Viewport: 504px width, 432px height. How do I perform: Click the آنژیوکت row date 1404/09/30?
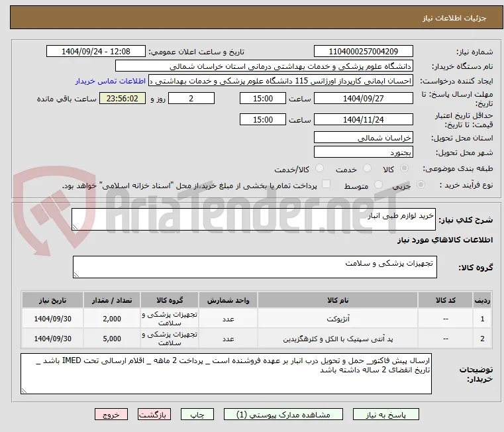tap(53, 319)
